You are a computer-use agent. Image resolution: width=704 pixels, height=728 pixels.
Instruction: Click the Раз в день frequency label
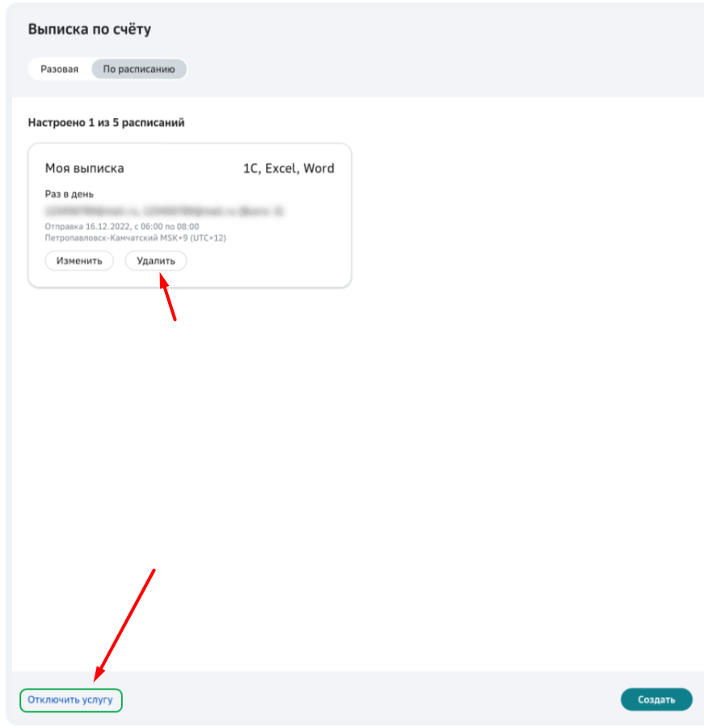click(x=70, y=194)
